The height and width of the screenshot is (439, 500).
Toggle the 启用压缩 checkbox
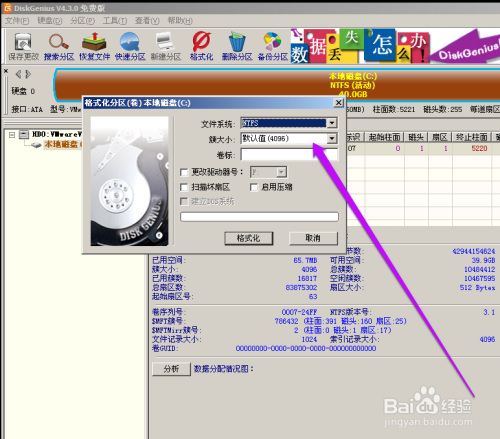coord(254,187)
